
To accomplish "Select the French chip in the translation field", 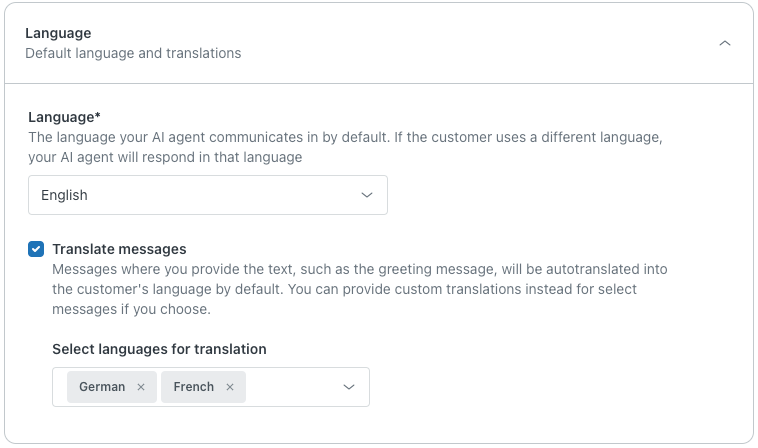I will (193, 387).
